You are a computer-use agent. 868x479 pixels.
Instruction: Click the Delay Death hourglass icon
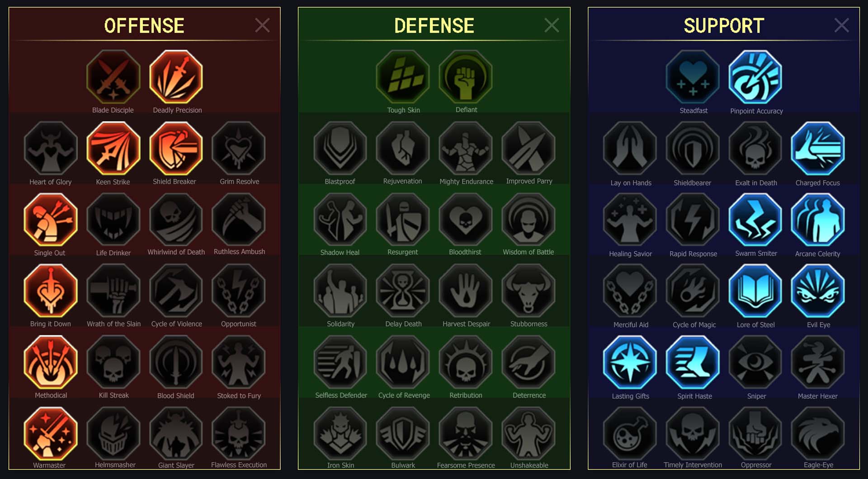click(403, 291)
